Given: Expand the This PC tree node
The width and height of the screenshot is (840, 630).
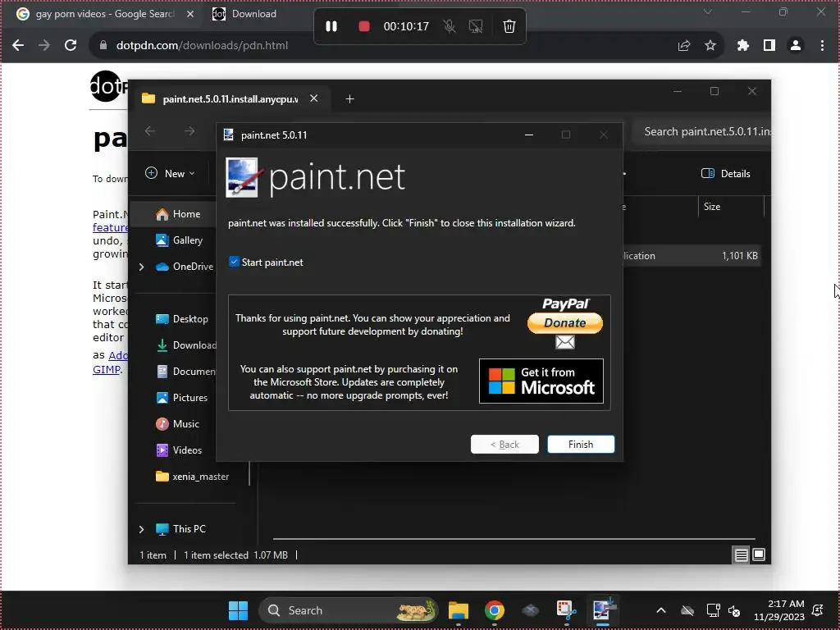Looking at the screenshot, I should tap(141, 529).
